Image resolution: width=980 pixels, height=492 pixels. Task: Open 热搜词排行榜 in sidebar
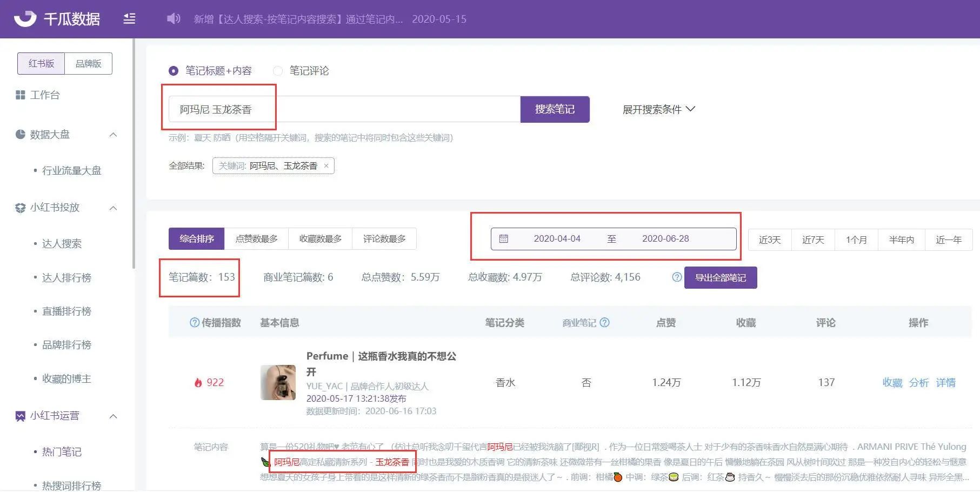72,486
